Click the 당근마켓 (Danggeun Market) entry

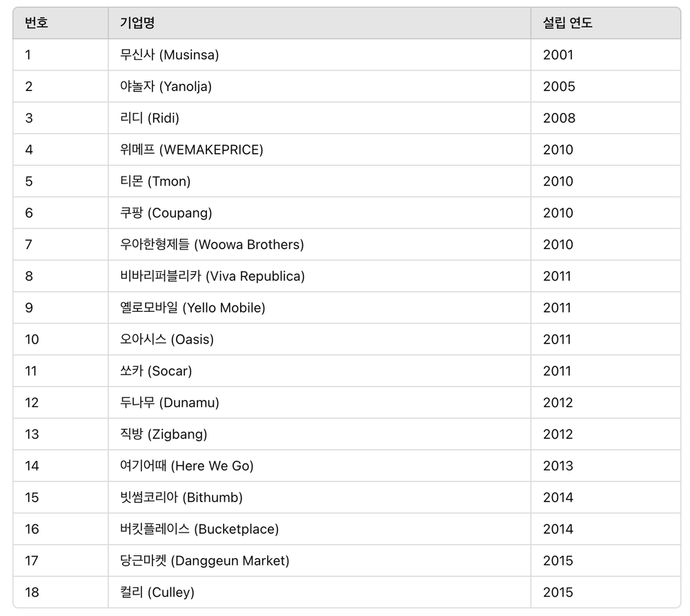point(205,561)
